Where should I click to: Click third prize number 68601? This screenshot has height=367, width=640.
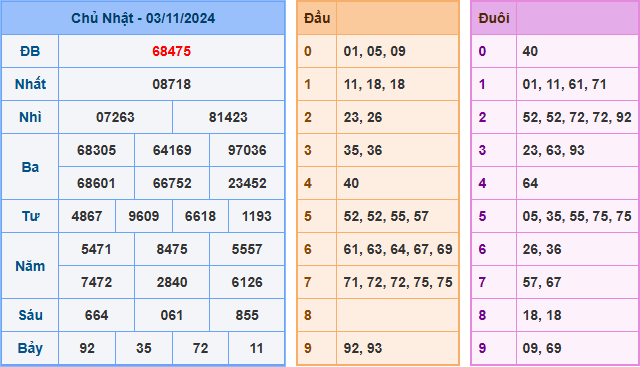pos(96,183)
